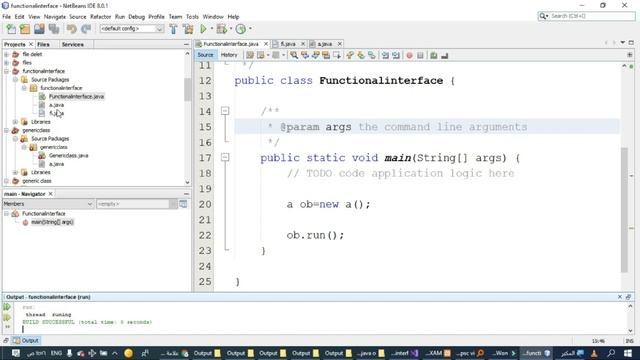Close the Functionalinterface.java tab
The height and width of the screenshot is (360, 640).
266,44
